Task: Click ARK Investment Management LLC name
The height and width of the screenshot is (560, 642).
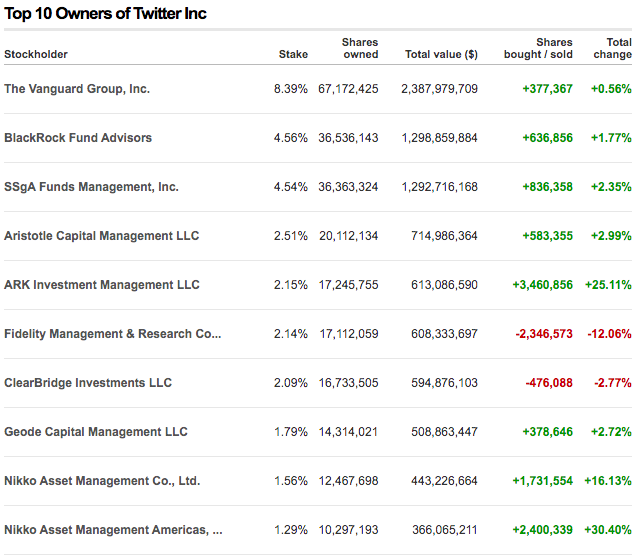Action: click(102, 285)
